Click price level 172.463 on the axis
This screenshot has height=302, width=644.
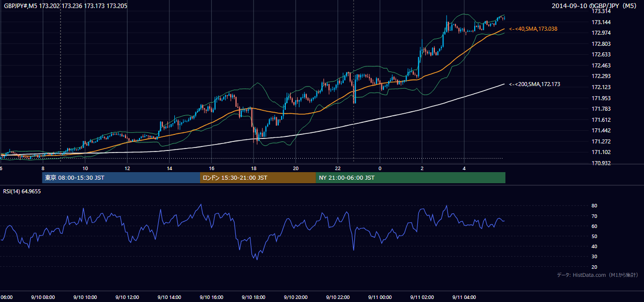coord(601,65)
